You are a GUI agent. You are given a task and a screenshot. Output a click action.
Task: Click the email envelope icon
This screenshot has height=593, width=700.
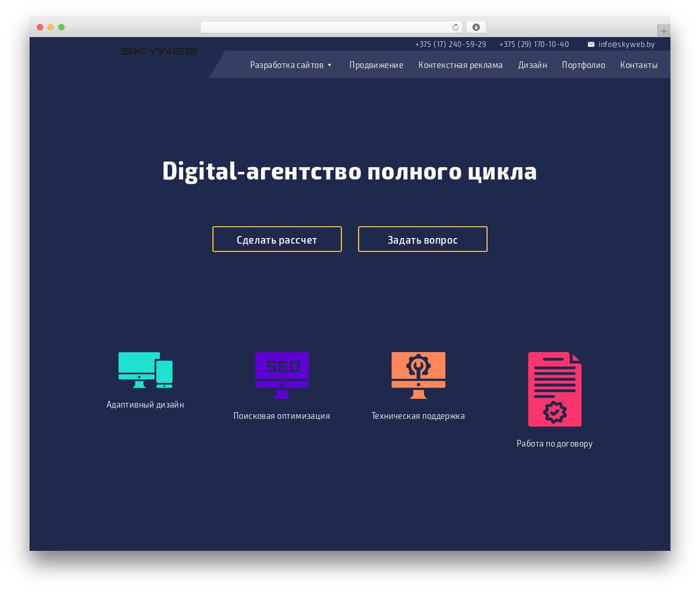tap(591, 44)
